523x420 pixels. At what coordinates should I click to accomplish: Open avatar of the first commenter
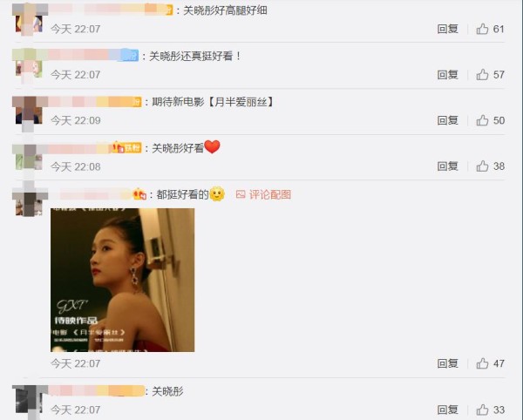click(29, 19)
